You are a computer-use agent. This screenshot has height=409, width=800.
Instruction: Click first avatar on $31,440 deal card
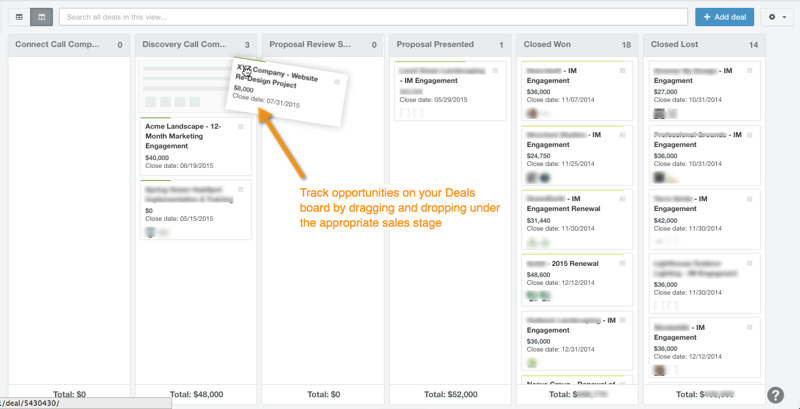(532, 242)
